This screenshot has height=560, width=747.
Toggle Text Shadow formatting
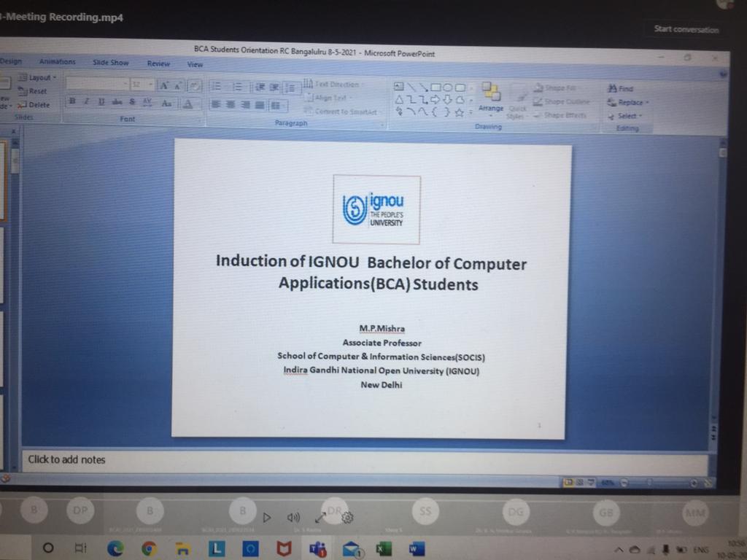[133, 102]
